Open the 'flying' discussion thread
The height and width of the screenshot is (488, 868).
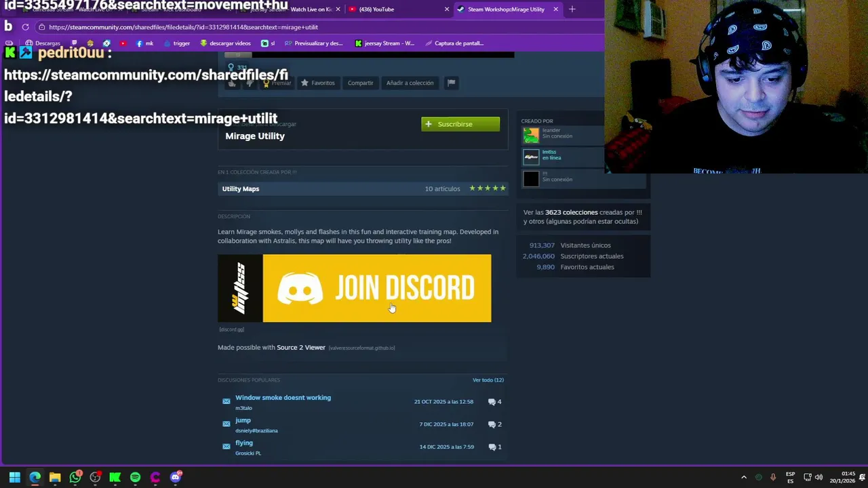point(244,443)
